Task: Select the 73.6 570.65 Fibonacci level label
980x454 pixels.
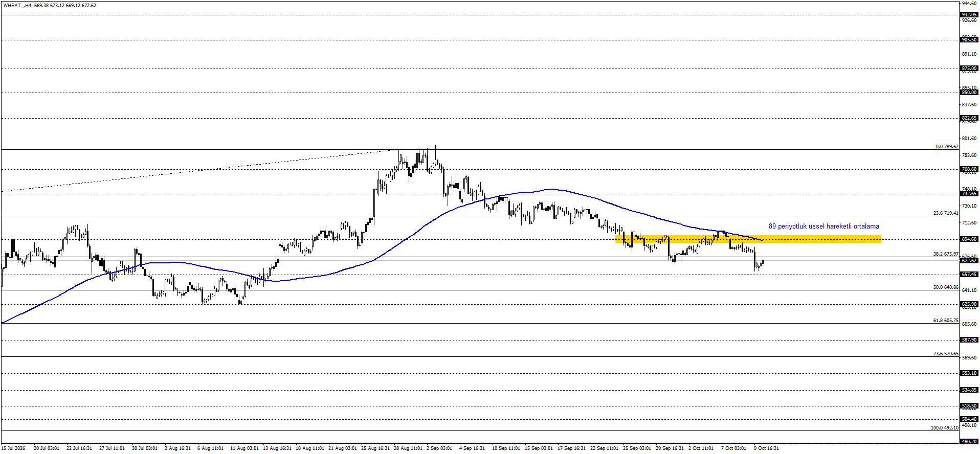Action: tap(946, 354)
